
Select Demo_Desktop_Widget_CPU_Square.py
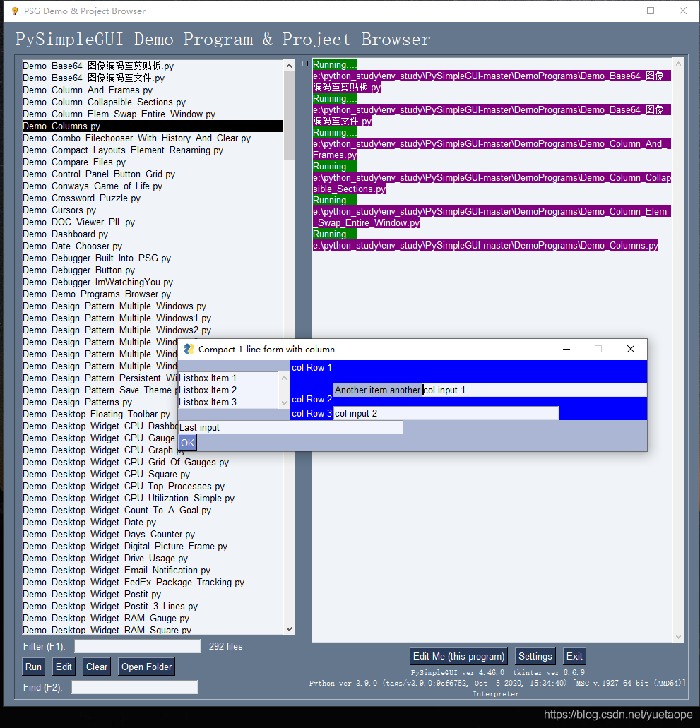point(153,475)
